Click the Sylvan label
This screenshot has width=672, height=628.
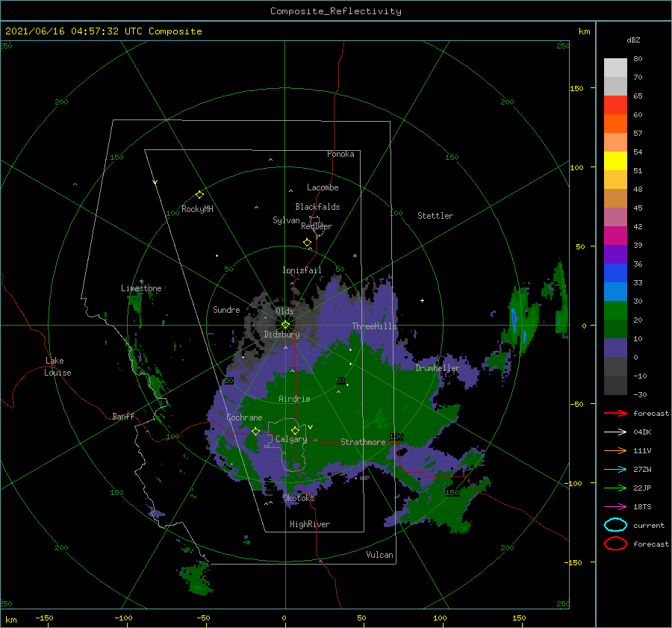point(286,220)
